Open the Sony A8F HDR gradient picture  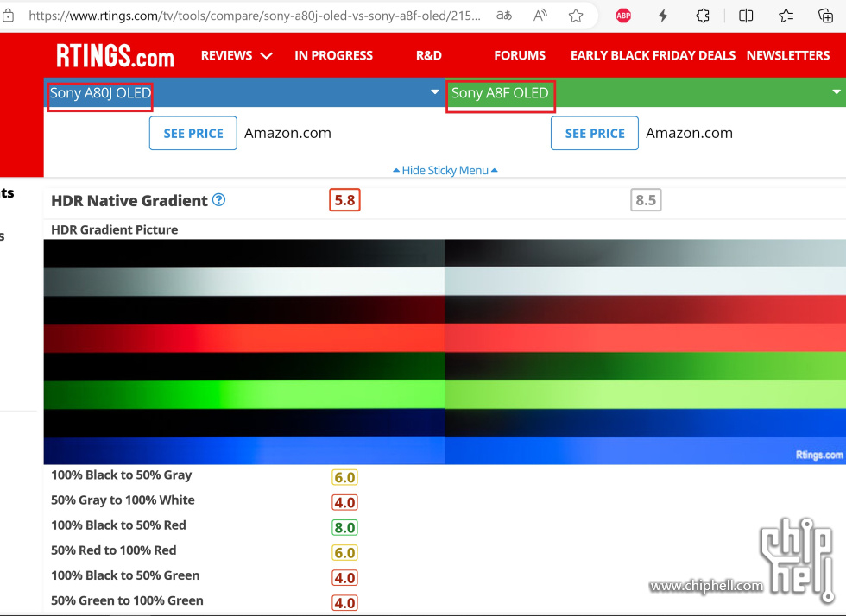click(x=646, y=352)
